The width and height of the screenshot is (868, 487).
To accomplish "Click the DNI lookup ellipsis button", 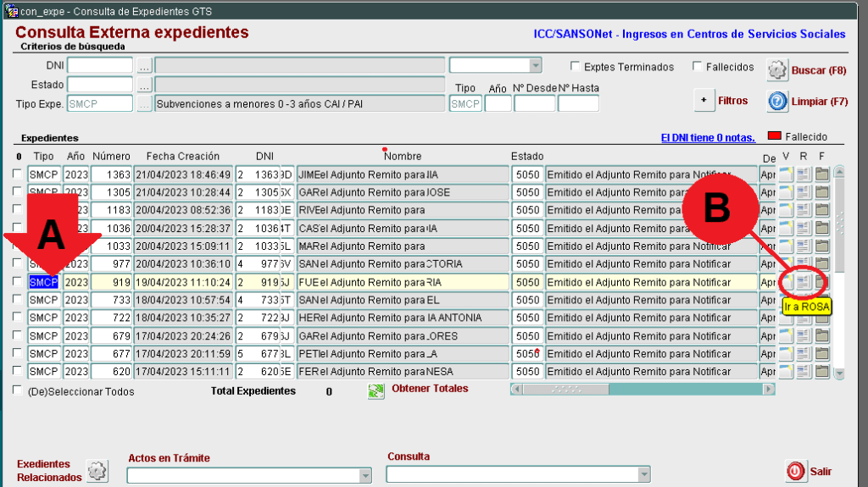I will pos(144,66).
